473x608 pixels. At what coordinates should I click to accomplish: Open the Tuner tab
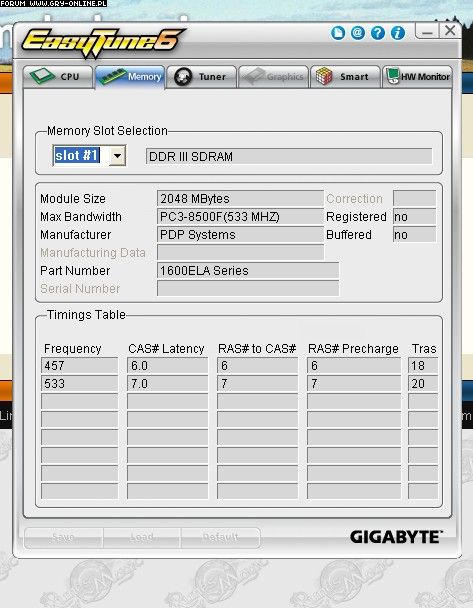pos(202,77)
